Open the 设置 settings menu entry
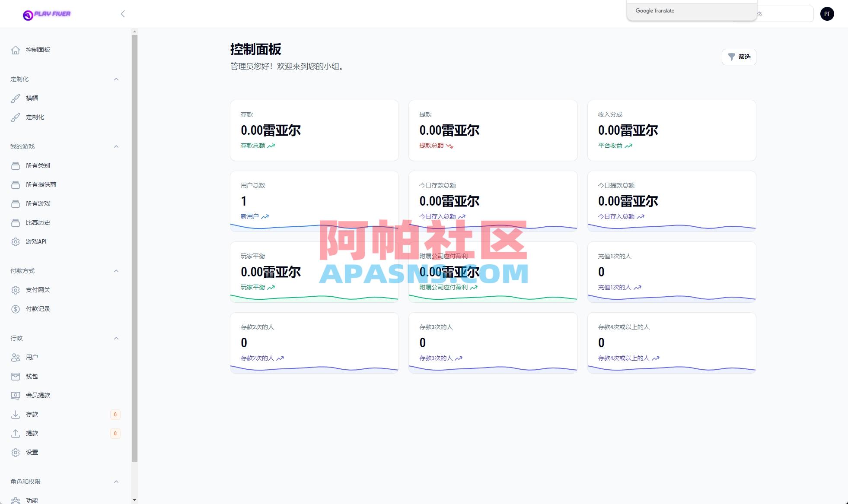Viewport: 848px width, 504px height. click(x=31, y=452)
